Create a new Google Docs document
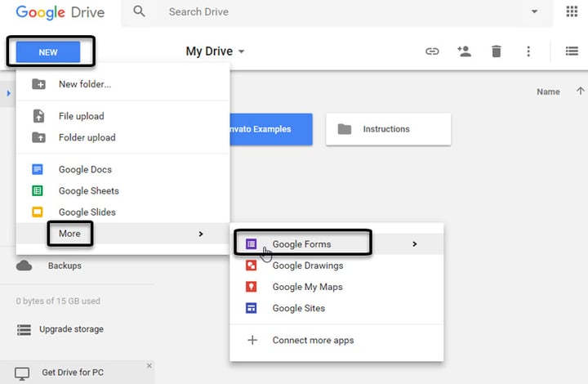The height and width of the screenshot is (384, 588). point(123,169)
